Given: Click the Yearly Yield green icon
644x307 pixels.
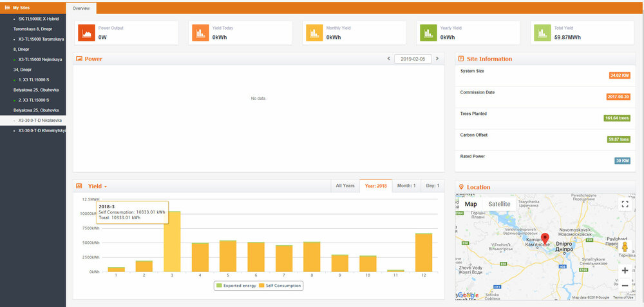Looking at the screenshot, I should [x=428, y=33].
